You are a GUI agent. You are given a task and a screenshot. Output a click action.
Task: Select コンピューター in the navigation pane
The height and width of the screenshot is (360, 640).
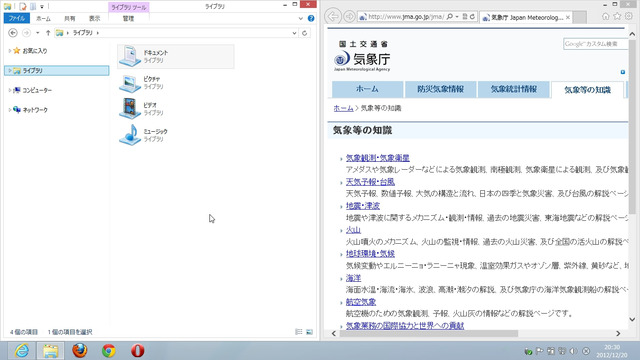click(37, 90)
